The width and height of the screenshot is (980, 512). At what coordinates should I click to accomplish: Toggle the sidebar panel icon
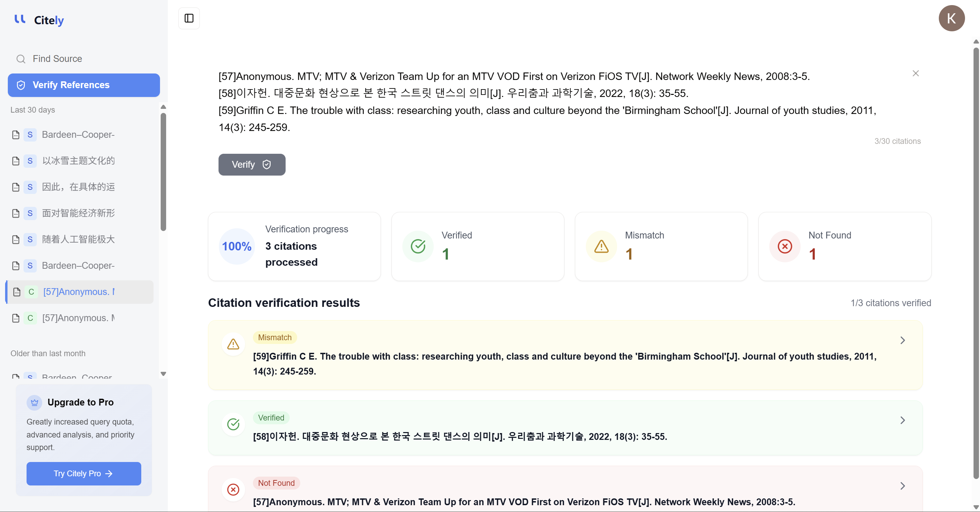[x=189, y=18]
